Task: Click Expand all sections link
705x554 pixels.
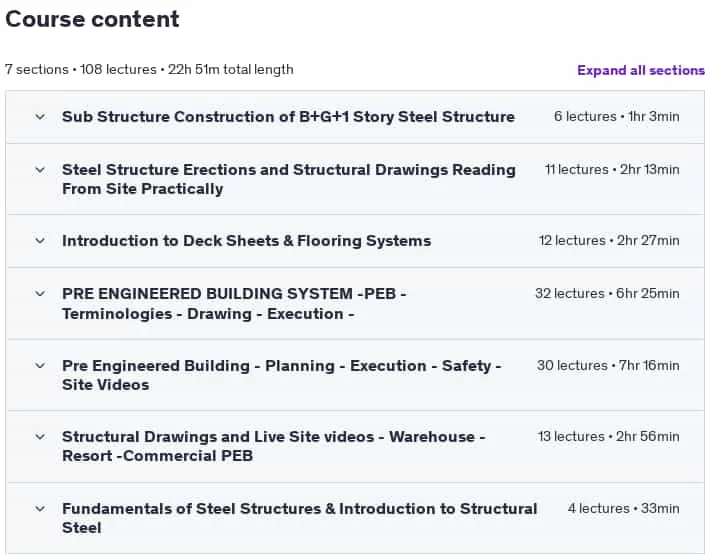Action: 641,70
